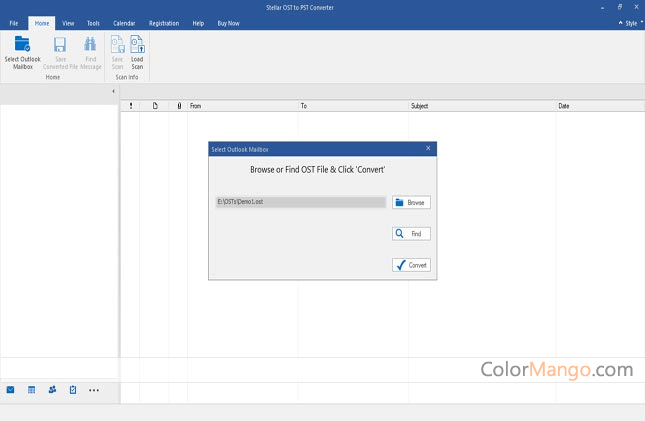
Task: Sort by the item type document column
Action: (x=155, y=106)
